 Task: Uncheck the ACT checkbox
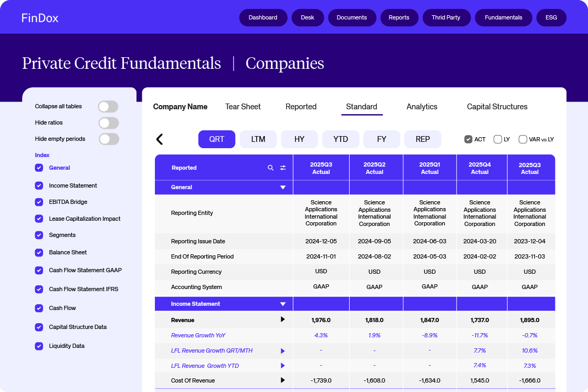pos(468,139)
